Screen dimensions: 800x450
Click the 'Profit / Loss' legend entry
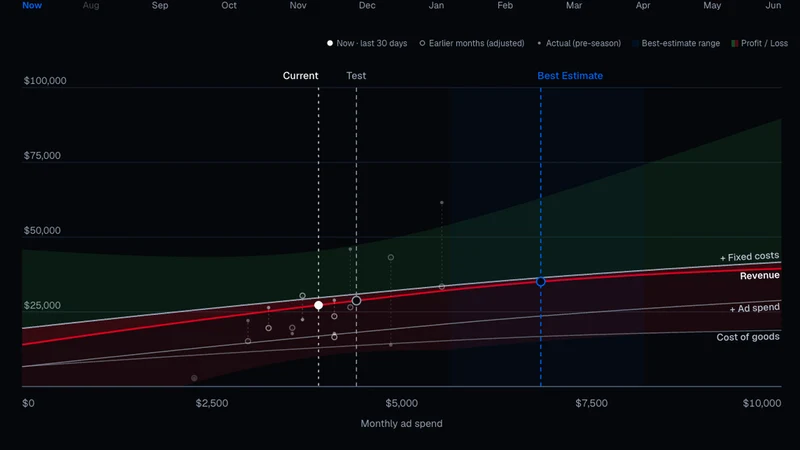pos(760,43)
